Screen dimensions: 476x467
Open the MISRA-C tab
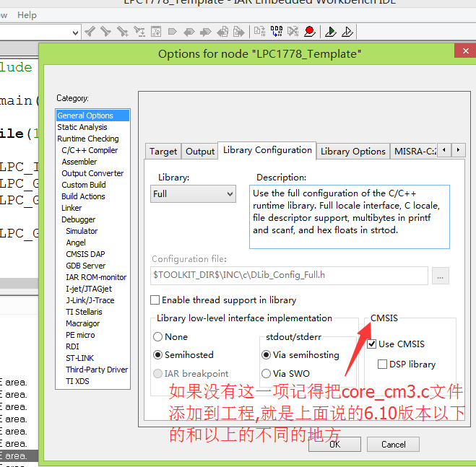coord(415,151)
